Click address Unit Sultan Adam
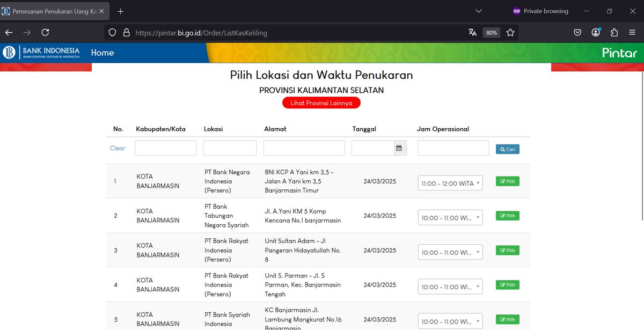The image size is (644, 330). (x=303, y=250)
